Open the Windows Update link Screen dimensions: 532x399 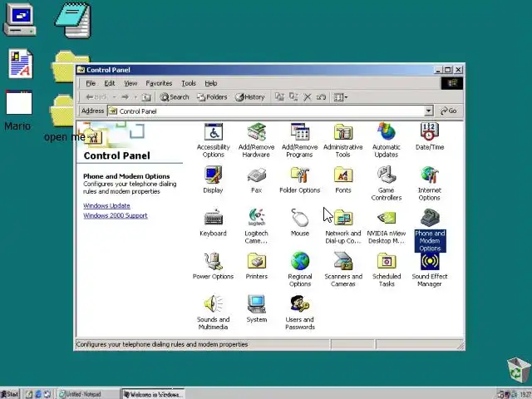[106, 205]
